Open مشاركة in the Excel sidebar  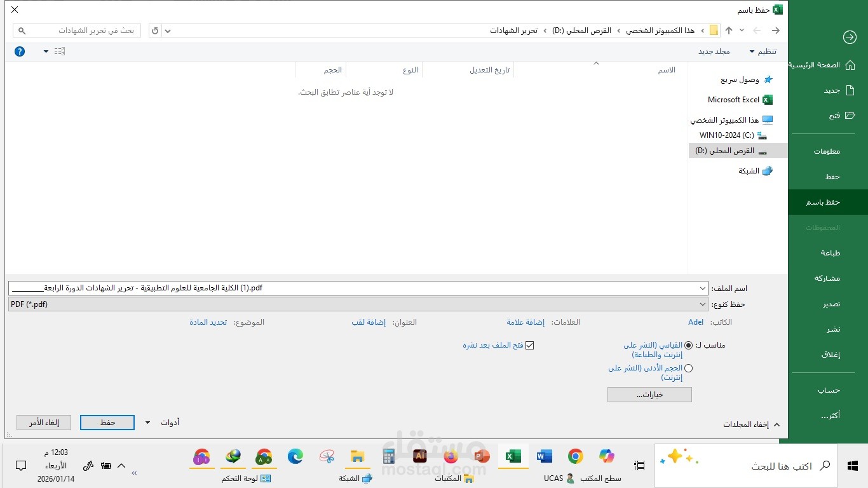point(828,278)
